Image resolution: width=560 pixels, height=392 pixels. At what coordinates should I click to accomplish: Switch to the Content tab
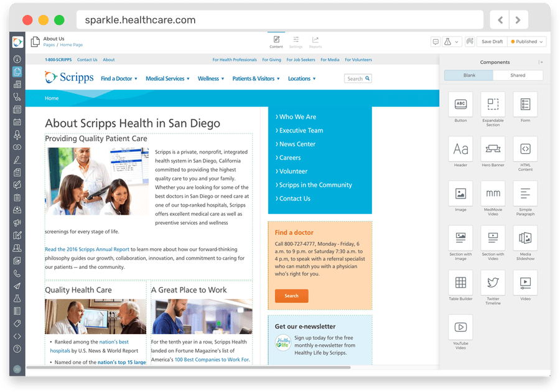(276, 42)
